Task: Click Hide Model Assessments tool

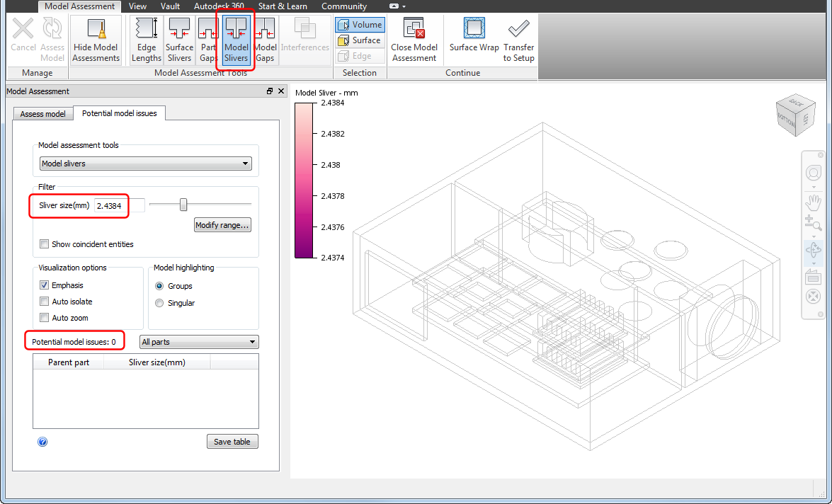Action: (x=96, y=39)
